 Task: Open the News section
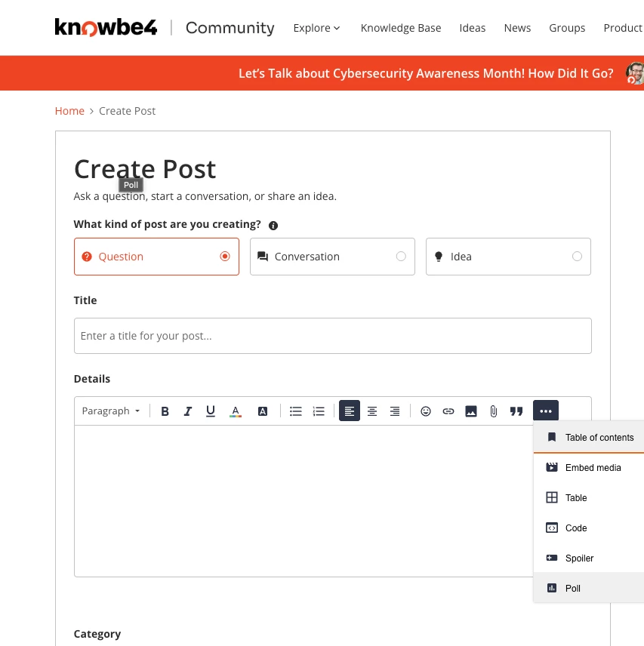(x=517, y=28)
